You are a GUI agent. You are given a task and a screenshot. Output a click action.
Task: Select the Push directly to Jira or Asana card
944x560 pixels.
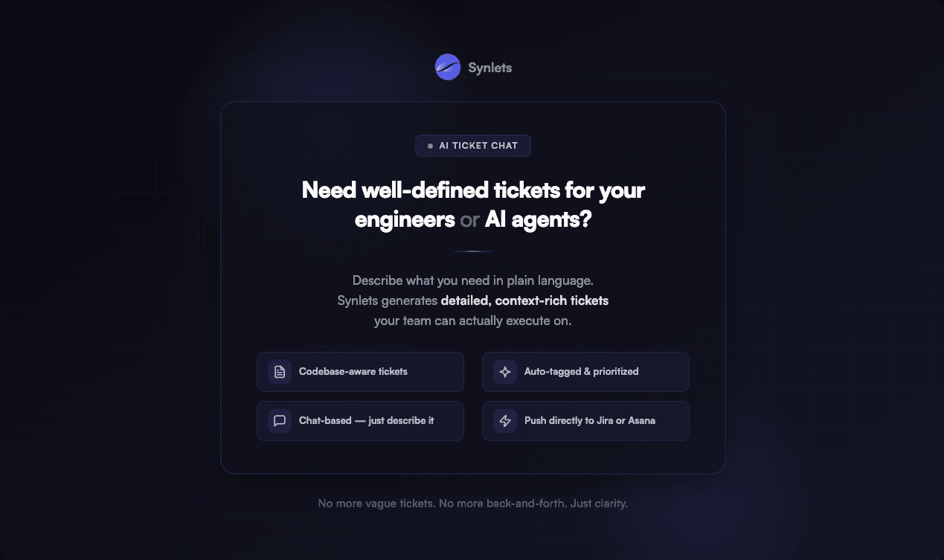(585, 420)
